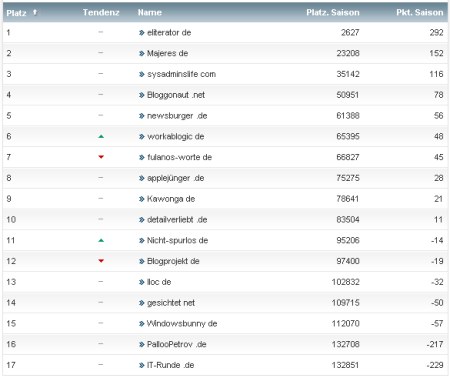Select season rank value 50951
Viewport: 450px width, 378px height.
348,95
